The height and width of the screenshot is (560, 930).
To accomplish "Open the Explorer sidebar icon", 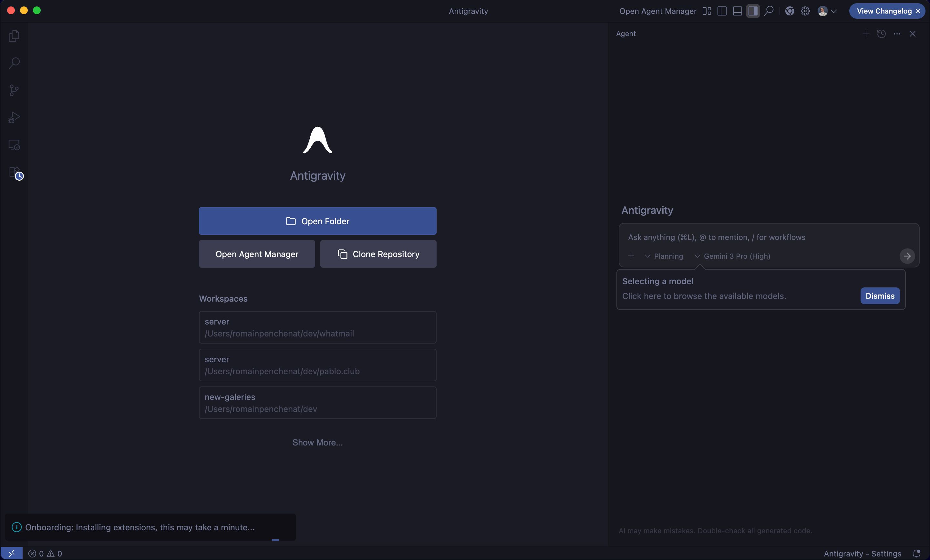I will tap(14, 36).
